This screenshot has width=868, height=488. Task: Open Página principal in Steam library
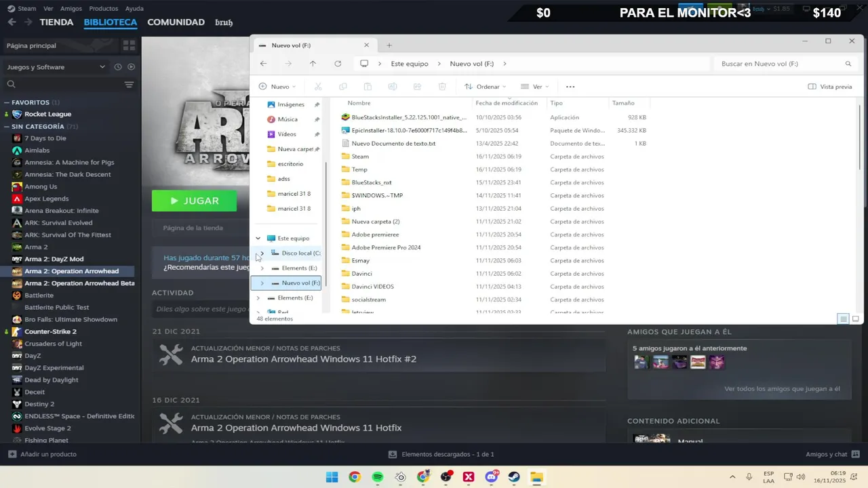click(31, 45)
